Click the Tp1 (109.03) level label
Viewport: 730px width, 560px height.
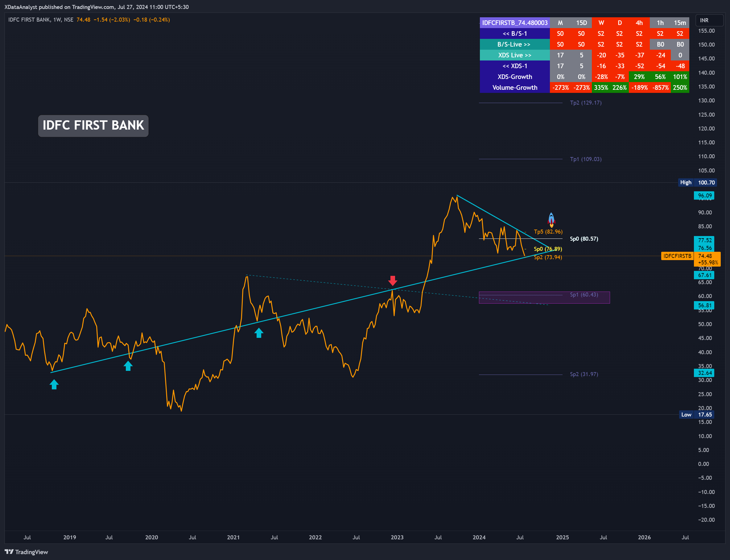pos(586,159)
